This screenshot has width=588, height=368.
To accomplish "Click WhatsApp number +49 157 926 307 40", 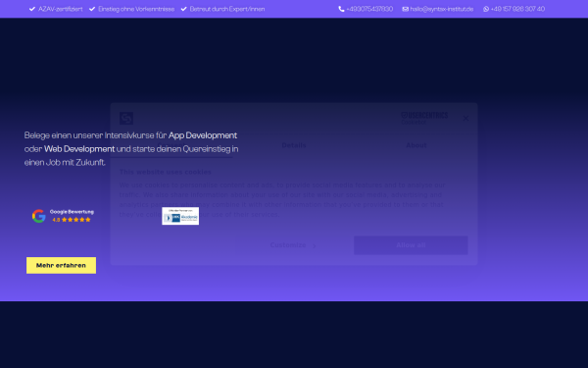I will [x=517, y=9].
